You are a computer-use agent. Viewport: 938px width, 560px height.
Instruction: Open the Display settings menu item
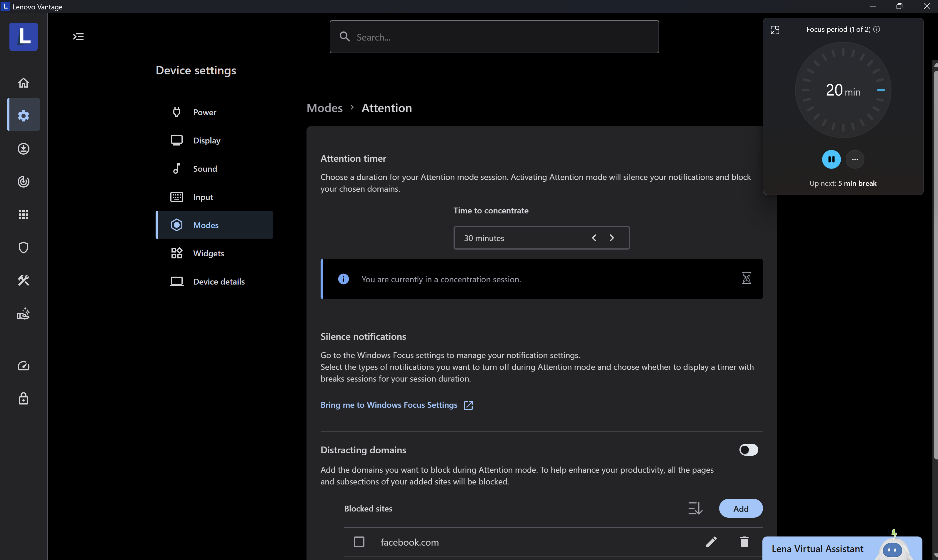(206, 141)
